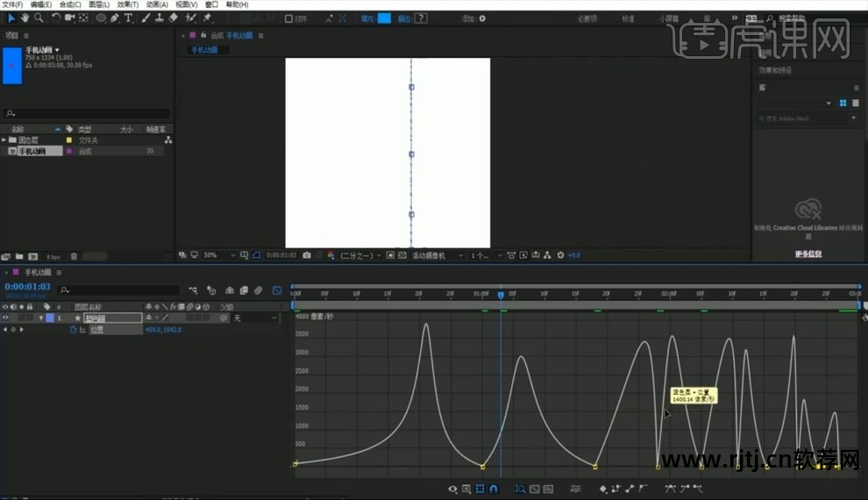The width and height of the screenshot is (868, 500).
Task: Click fit all graphs to view icon
Action: [548, 489]
